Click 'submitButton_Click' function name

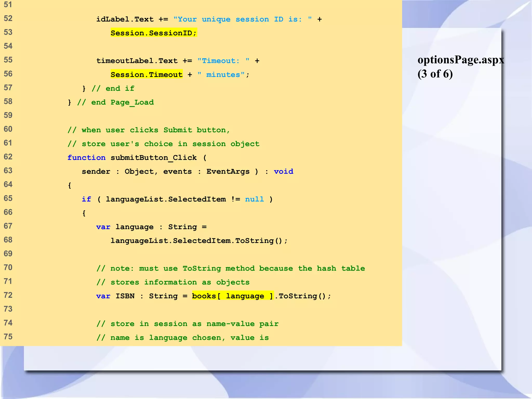coord(154,158)
